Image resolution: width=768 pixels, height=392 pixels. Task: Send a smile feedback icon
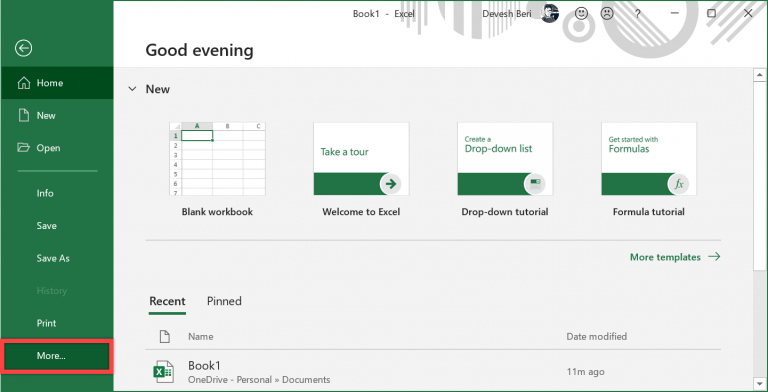point(581,14)
